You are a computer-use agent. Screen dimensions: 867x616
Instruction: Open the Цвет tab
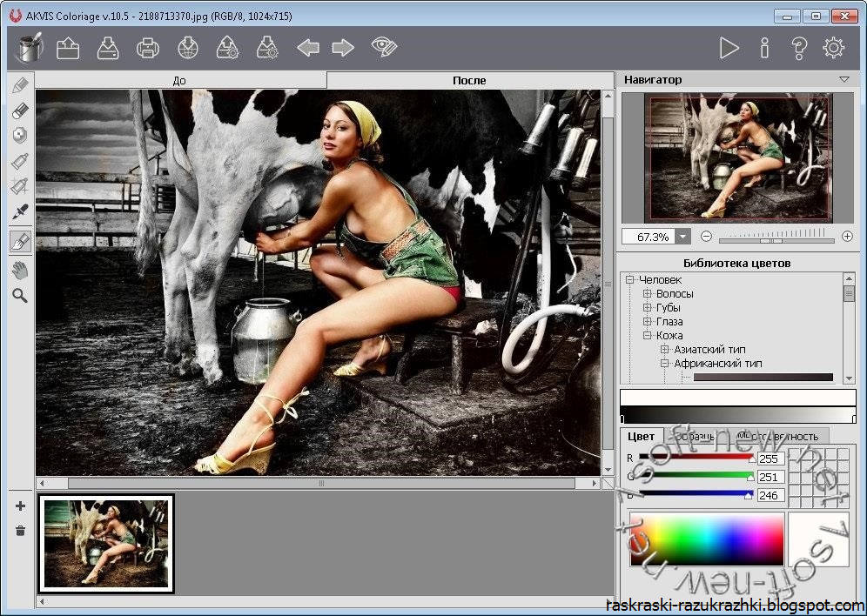coord(641,436)
